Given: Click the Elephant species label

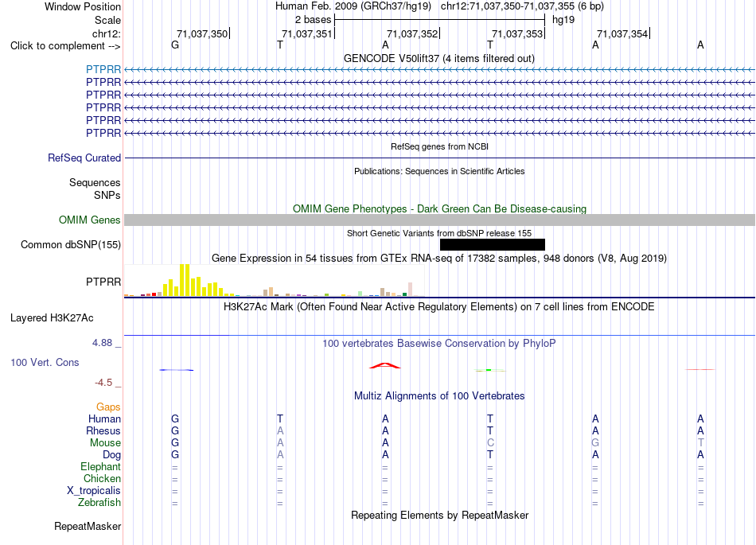Looking at the screenshot, I should 100,467.
